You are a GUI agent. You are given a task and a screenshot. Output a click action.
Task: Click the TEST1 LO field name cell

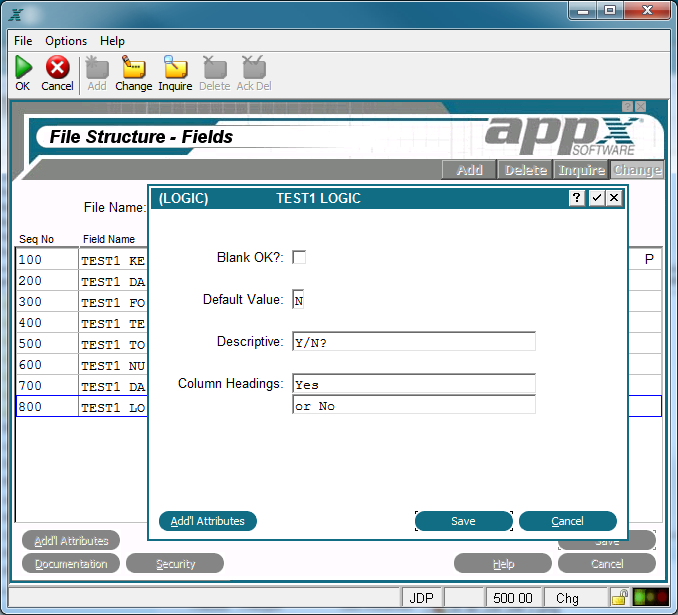click(x=113, y=407)
